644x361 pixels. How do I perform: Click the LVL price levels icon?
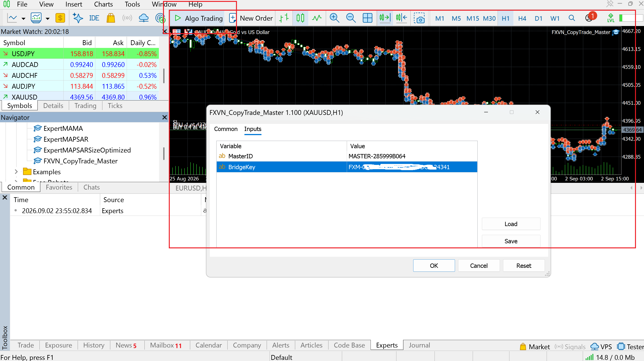(610, 18)
